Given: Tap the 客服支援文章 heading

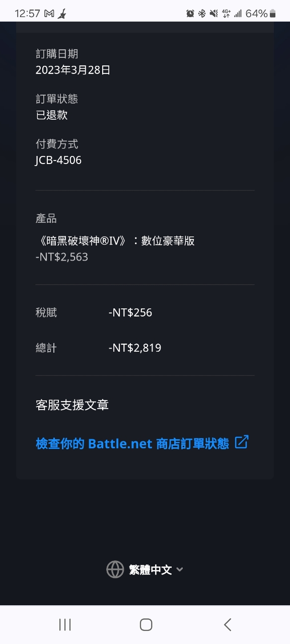Looking at the screenshot, I should [x=72, y=405].
